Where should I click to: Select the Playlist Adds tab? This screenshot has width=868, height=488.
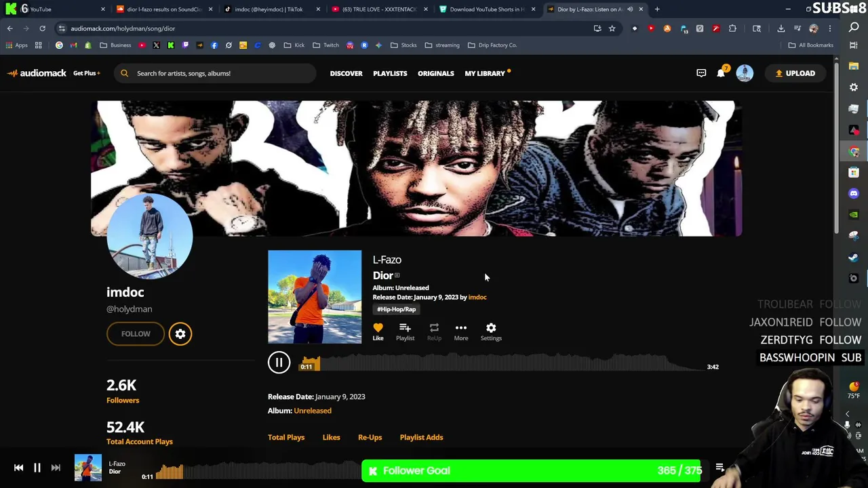pyautogui.click(x=421, y=437)
